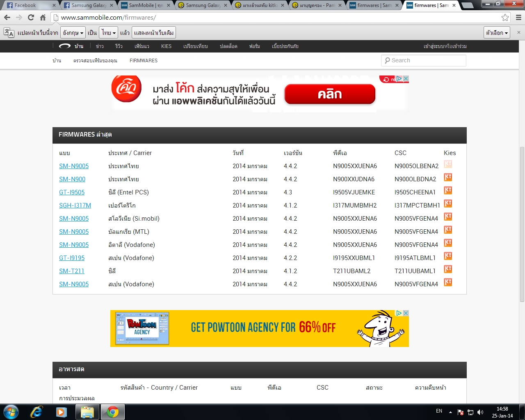Image resolution: width=525 pixels, height=420 pixels.
Task: Open the ปลดล็อค nav menu item
Action: pyautogui.click(x=228, y=46)
